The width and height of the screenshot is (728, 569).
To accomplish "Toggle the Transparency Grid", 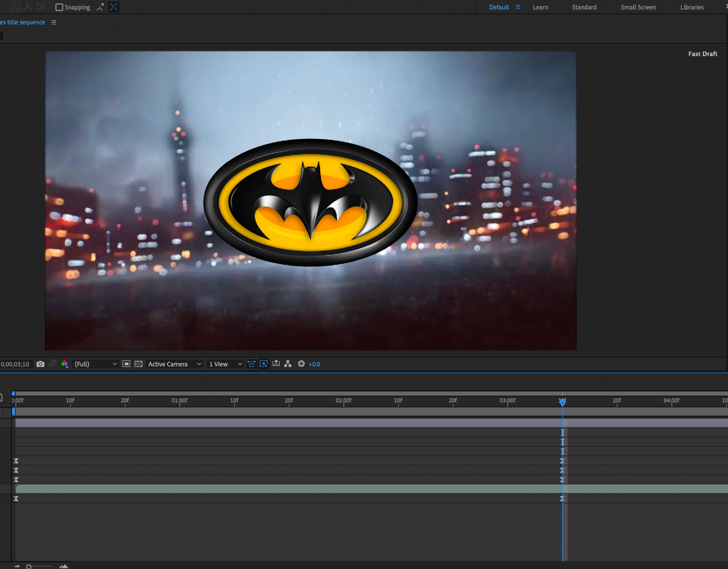I will (138, 364).
